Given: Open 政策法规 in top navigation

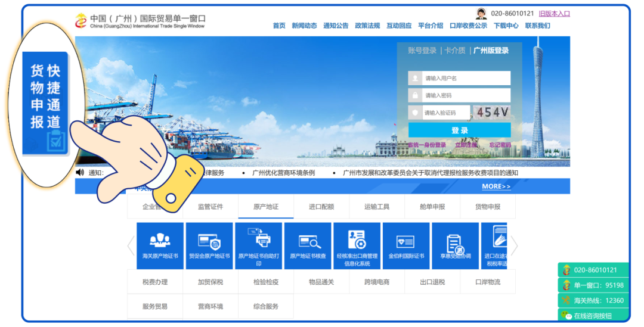Looking at the screenshot, I should [367, 26].
